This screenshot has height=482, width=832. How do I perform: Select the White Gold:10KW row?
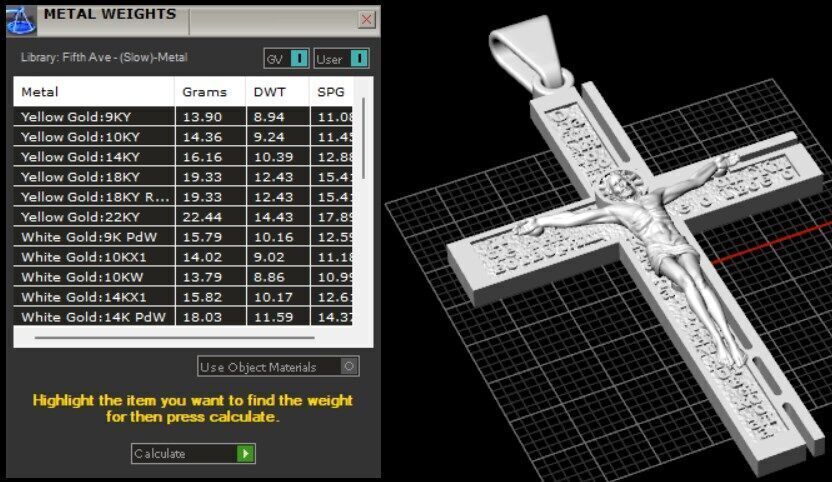pyautogui.click(x=183, y=277)
